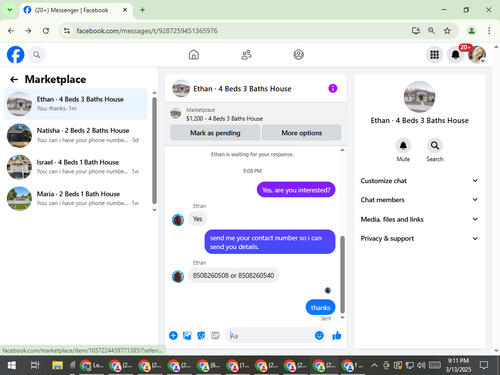Select the "8508260508 or 8508260540" message
The image size is (500, 375).
233,275
